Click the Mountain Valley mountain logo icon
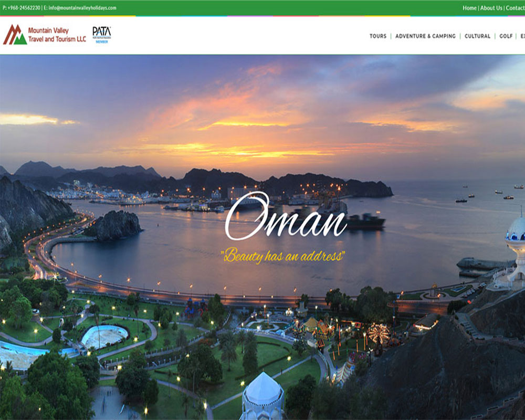 15,35
